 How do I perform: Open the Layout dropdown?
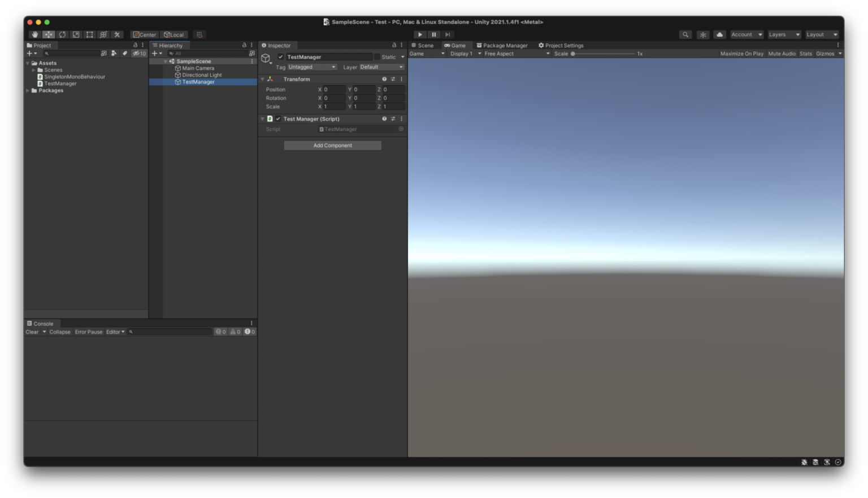822,34
